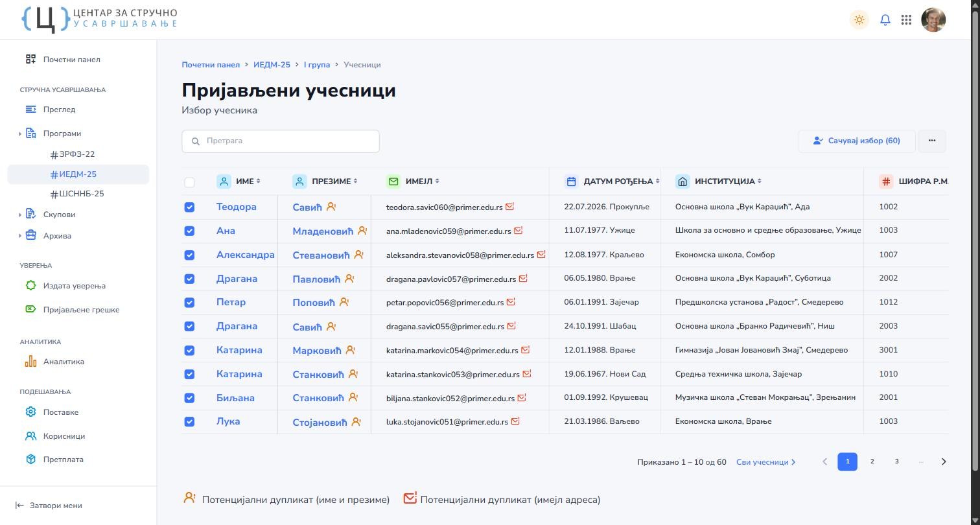Click duplicate-name icon next to Павловић
Image resolution: width=980 pixels, height=525 pixels.
(349, 279)
